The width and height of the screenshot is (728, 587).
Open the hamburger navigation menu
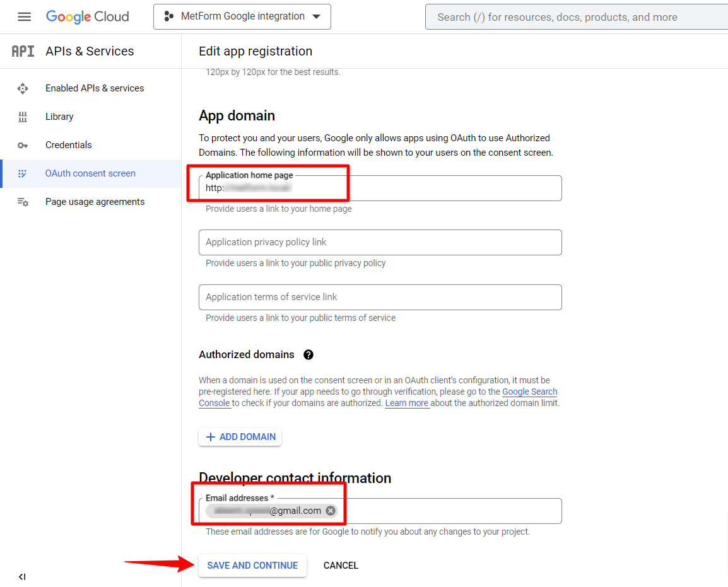click(24, 16)
